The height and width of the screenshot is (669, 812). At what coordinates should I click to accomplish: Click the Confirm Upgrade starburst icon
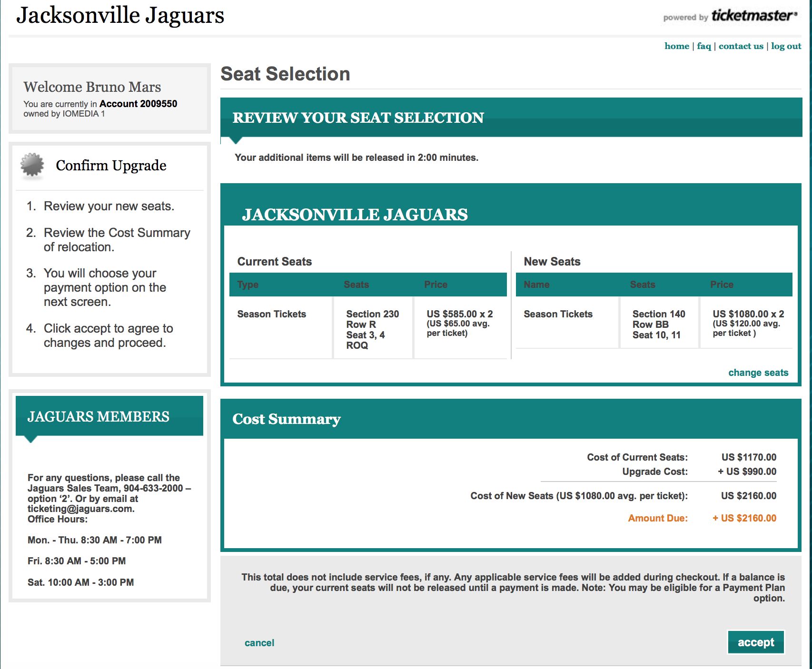click(32, 165)
